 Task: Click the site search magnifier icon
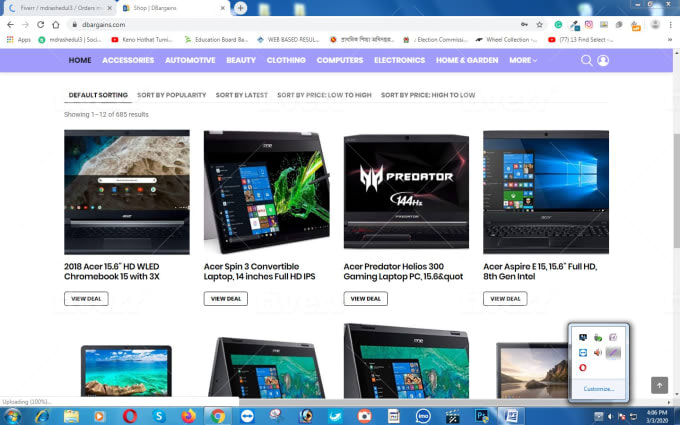click(x=586, y=60)
